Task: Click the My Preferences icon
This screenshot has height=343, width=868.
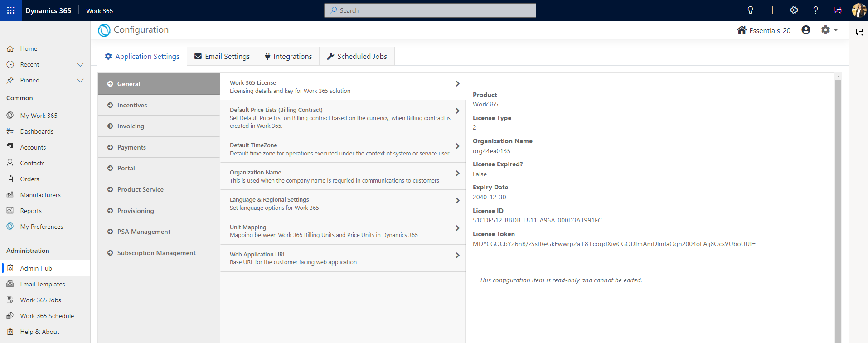Action: (10, 227)
